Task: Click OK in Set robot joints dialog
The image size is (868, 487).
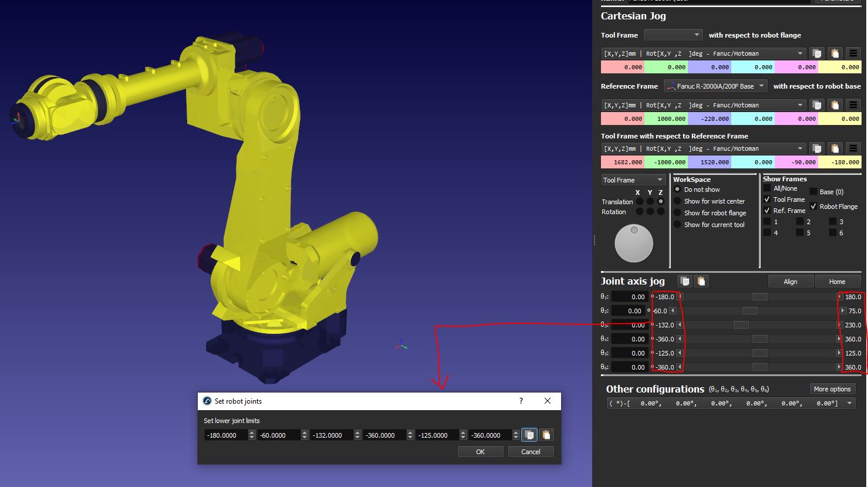Action: (x=480, y=452)
